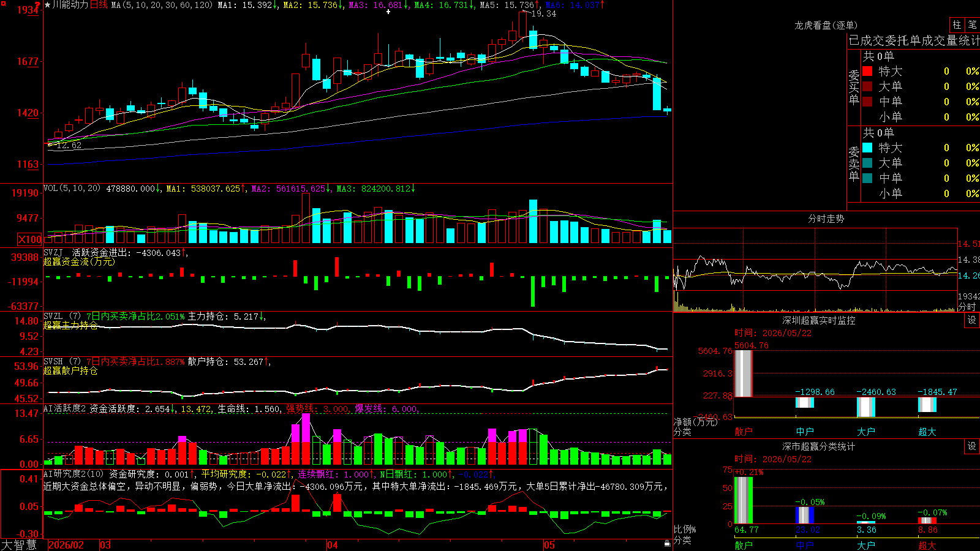This screenshot has width=980, height=551.
Task: Click the cyan 特大 swatch under 委卖单
Action: (x=867, y=148)
